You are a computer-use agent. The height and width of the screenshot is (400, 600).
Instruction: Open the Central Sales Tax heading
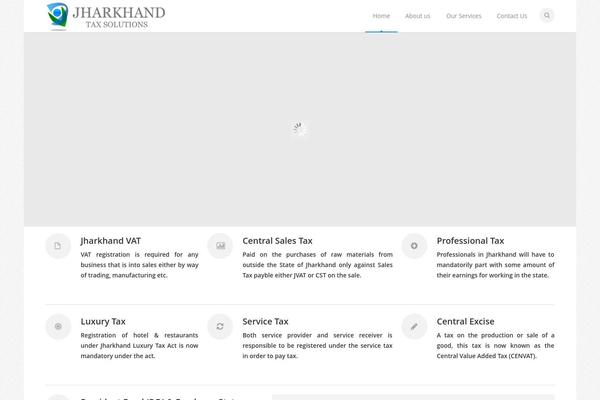[277, 241]
